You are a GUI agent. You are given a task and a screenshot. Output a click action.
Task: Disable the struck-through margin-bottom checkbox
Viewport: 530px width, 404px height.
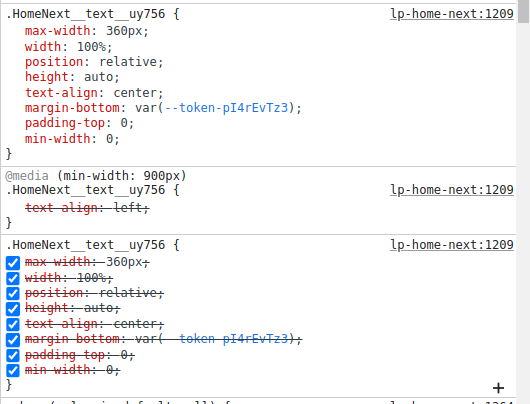(x=13, y=339)
